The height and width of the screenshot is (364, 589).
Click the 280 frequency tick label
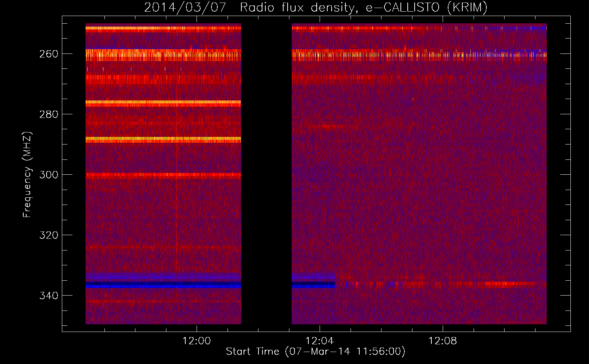[49, 114]
